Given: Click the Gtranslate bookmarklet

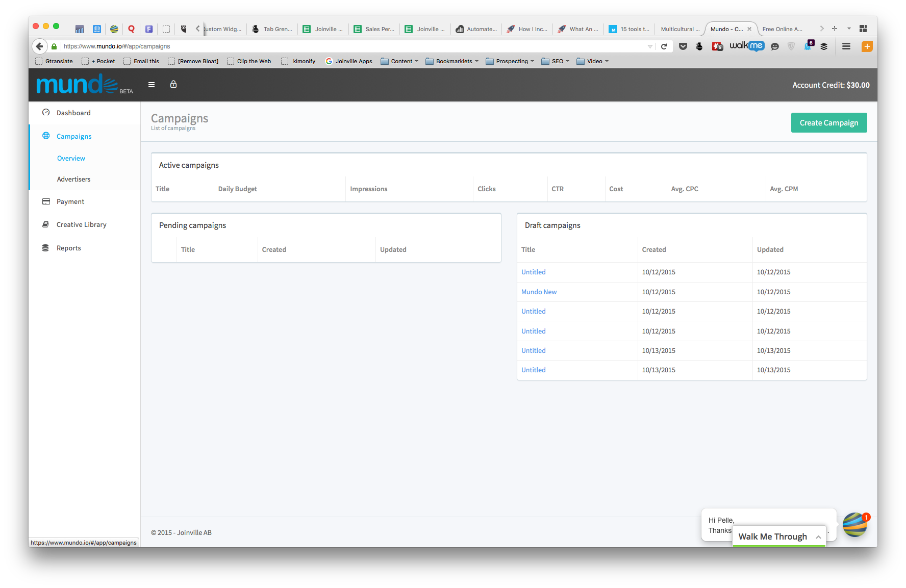Looking at the screenshot, I should click(54, 61).
